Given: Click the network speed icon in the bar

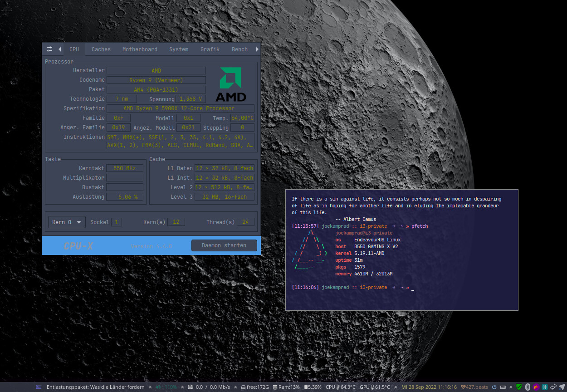Looking at the screenshot, I should pos(191,387).
